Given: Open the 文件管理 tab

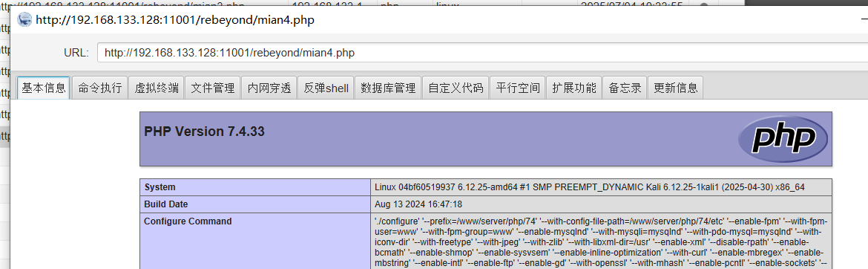Looking at the screenshot, I should pyautogui.click(x=213, y=88).
